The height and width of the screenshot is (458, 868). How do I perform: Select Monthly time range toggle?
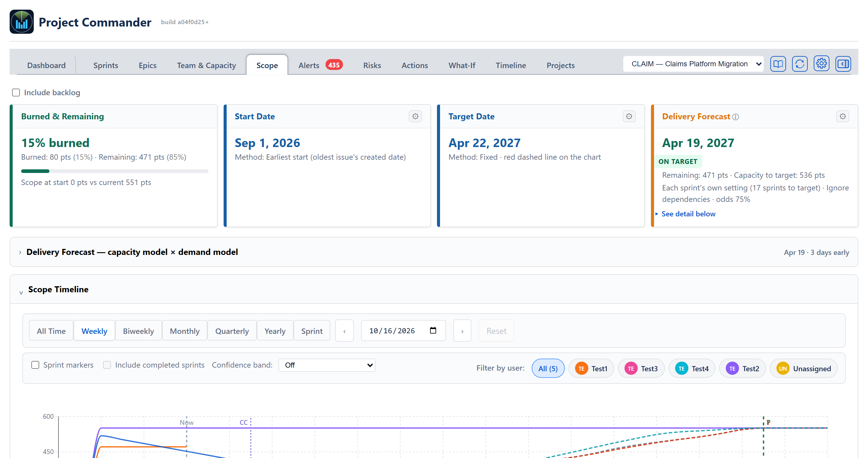click(185, 331)
